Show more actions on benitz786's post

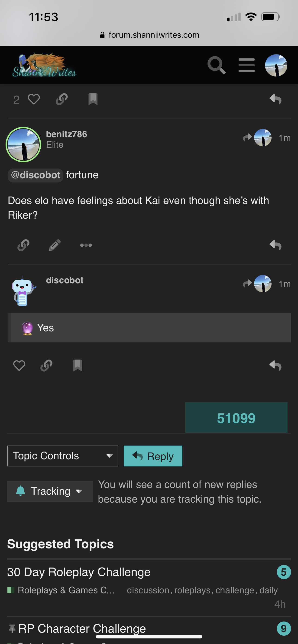[86, 245]
